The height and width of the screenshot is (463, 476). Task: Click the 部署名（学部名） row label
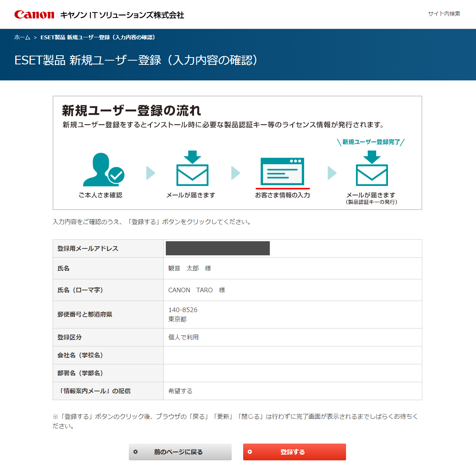click(80, 373)
